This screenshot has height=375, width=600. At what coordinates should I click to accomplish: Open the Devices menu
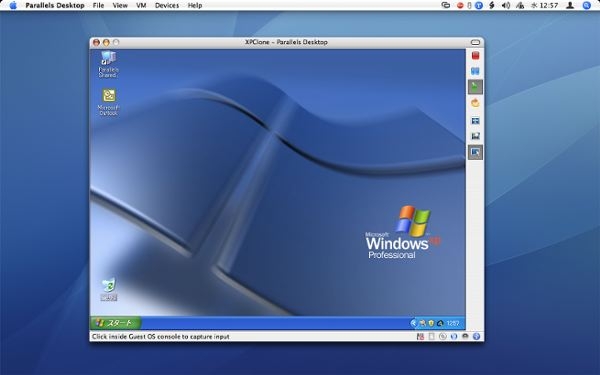pyautogui.click(x=167, y=5)
